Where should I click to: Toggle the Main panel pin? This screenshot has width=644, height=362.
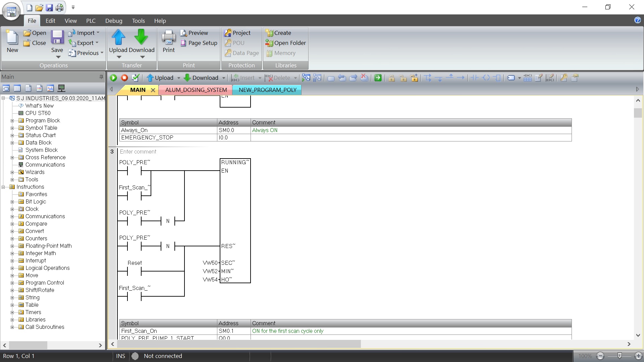pyautogui.click(x=101, y=77)
